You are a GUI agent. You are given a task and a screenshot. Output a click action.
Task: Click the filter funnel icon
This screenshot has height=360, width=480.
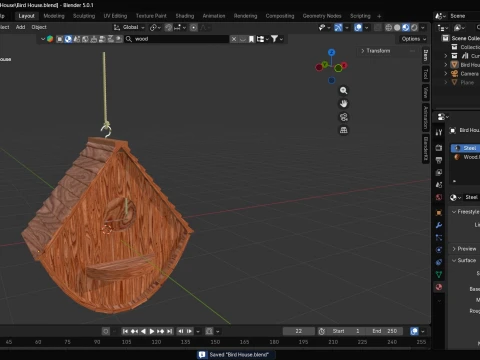click(x=274, y=39)
